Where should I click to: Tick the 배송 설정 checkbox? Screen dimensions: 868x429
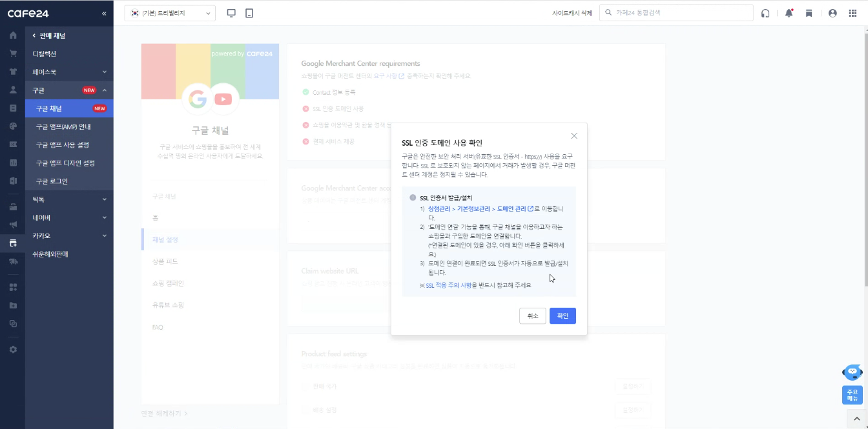tap(305, 410)
